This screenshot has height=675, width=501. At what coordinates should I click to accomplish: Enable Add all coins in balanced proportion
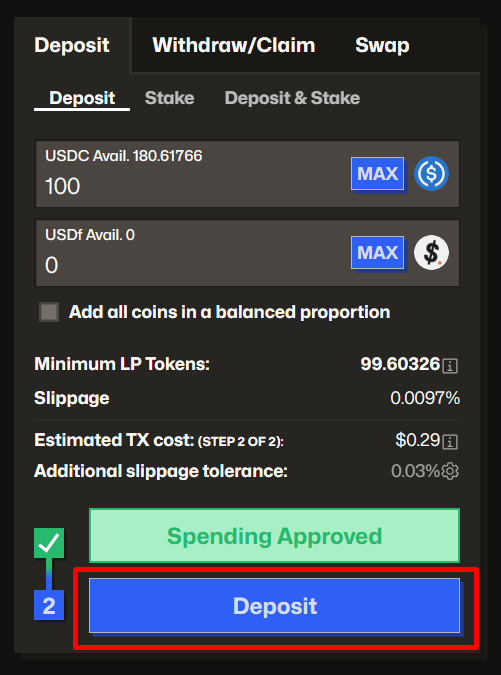pyautogui.click(x=49, y=312)
